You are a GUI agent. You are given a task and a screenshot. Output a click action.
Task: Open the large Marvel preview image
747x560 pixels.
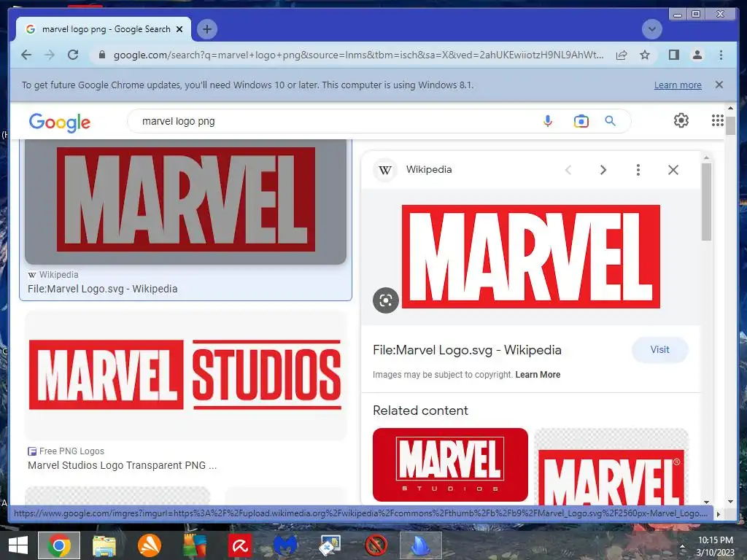(x=531, y=257)
